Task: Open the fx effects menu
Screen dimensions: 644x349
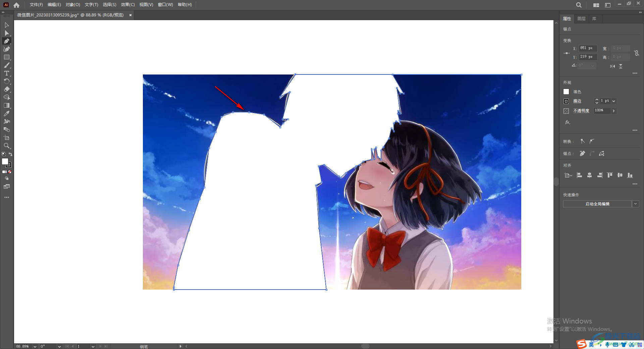Action: (x=568, y=122)
